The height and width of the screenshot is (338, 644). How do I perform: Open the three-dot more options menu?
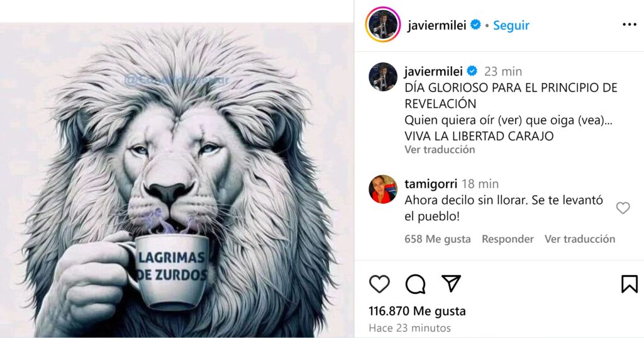pos(629,25)
